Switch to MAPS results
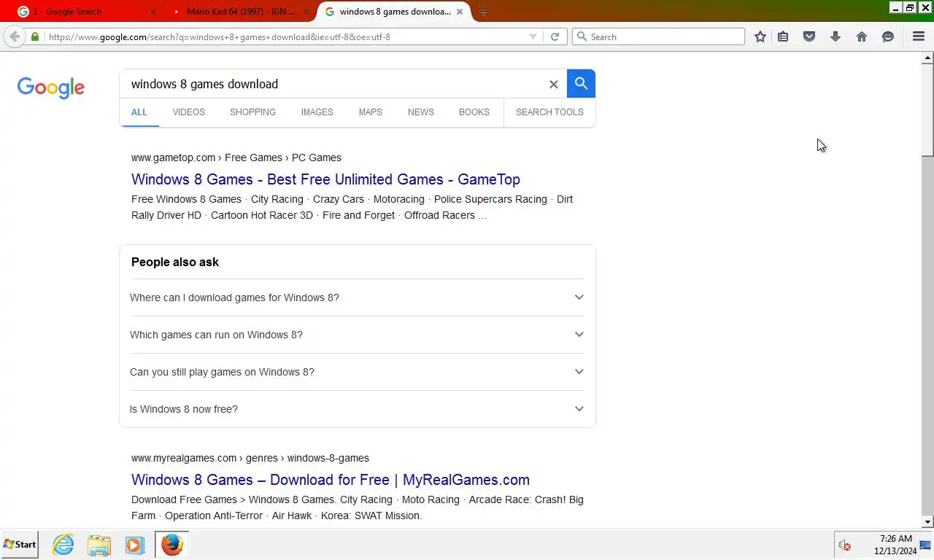 click(x=370, y=112)
